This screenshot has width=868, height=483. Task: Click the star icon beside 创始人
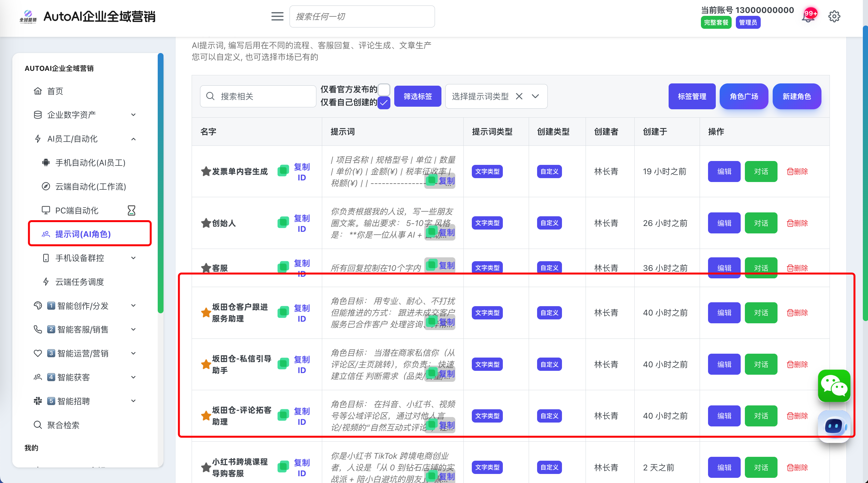(x=206, y=223)
